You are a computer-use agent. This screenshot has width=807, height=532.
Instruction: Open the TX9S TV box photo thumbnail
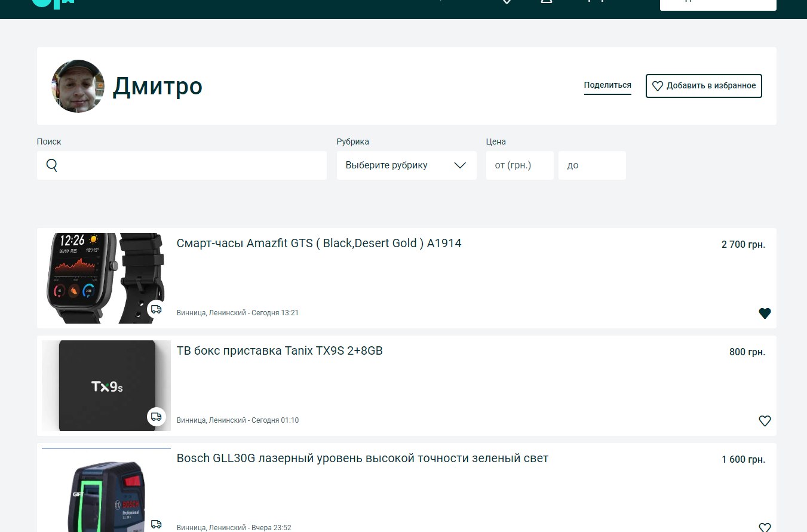click(106, 386)
